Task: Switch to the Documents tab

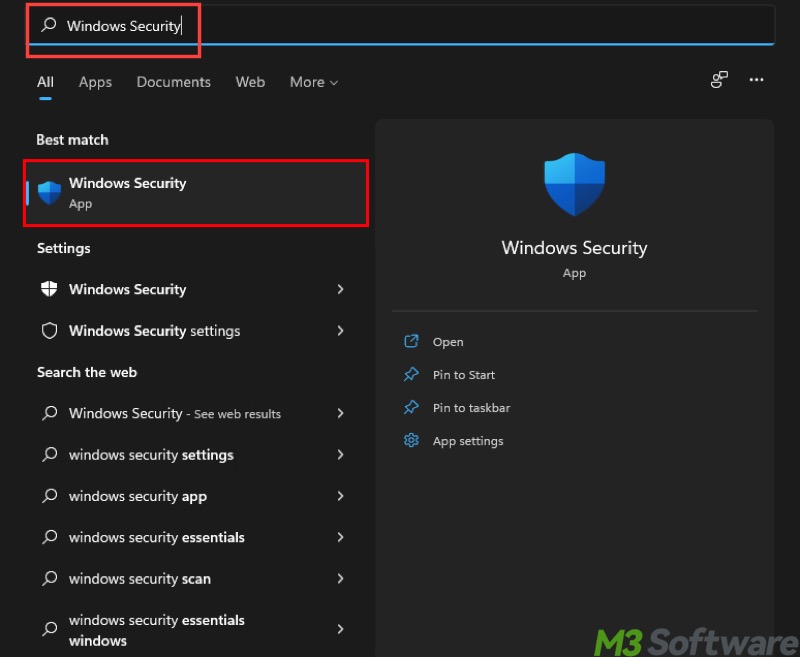Action: [x=173, y=82]
